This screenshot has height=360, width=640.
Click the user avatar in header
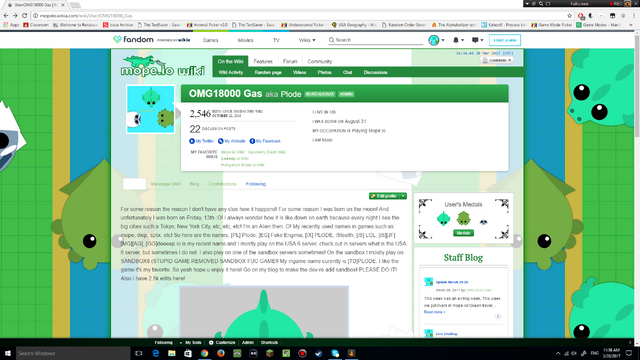[x=434, y=40]
